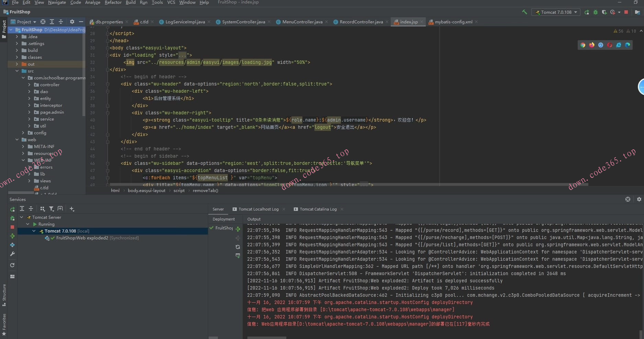Select opened file locate target icon
The width and height of the screenshot is (644, 339).
click(43, 22)
